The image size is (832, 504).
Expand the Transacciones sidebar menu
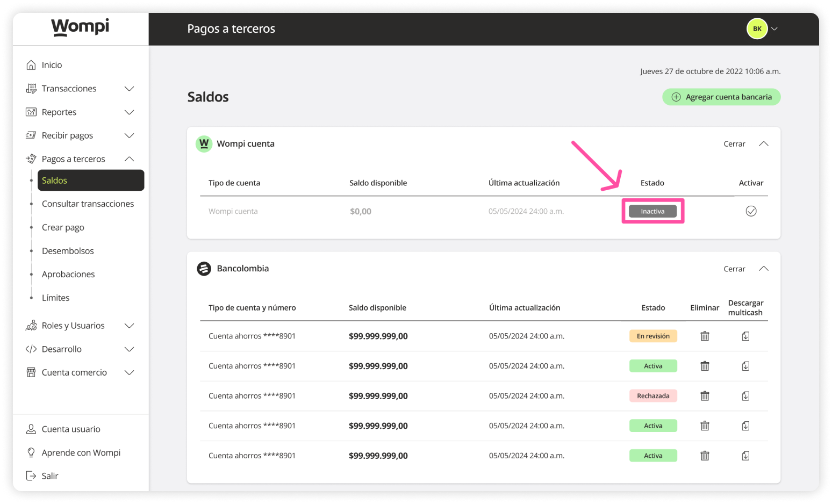pos(129,88)
